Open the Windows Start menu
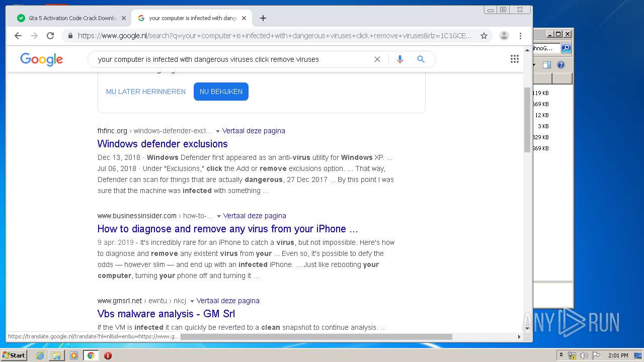 pyautogui.click(x=14, y=355)
